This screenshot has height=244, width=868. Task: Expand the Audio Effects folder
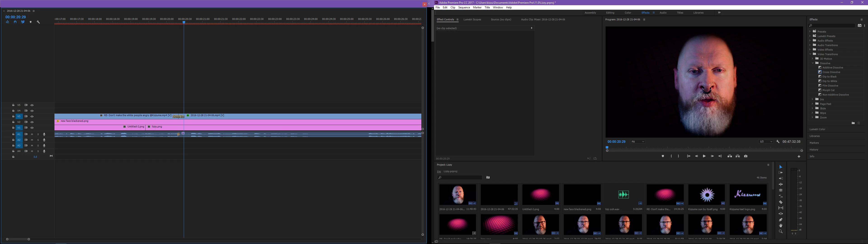[810, 40]
